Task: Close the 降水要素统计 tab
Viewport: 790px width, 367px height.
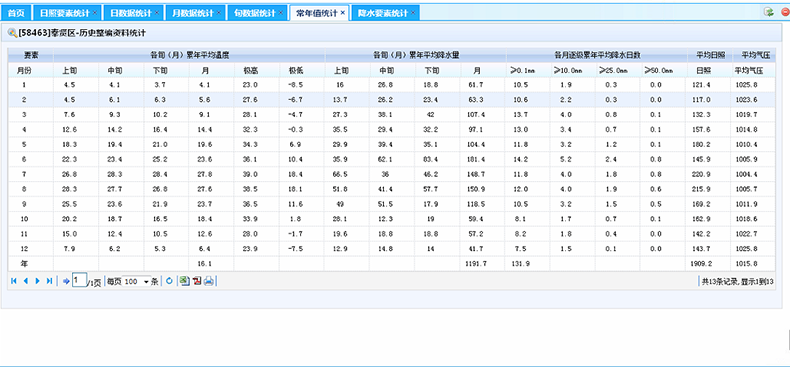Action: [x=413, y=13]
